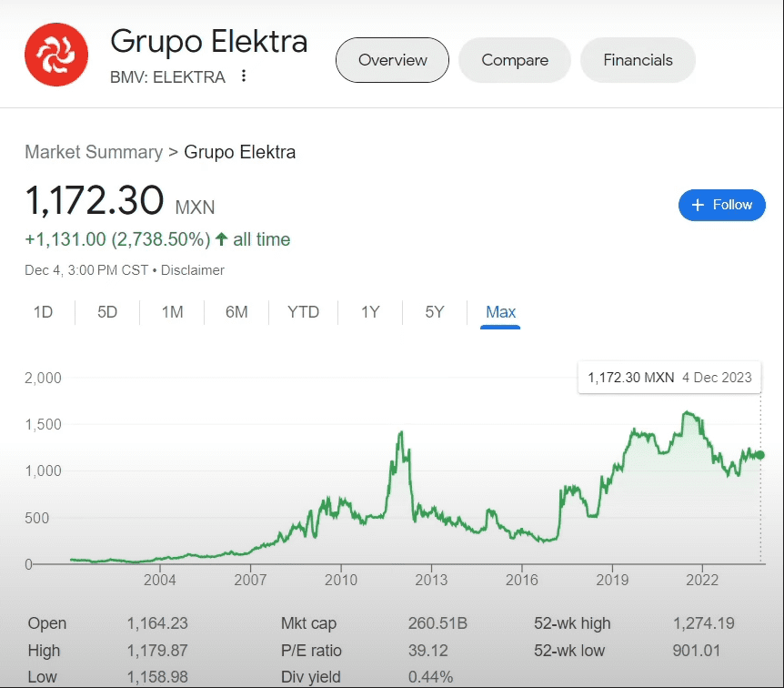The width and height of the screenshot is (784, 688).
Task: Switch chart to 6M range
Action: 236,312
